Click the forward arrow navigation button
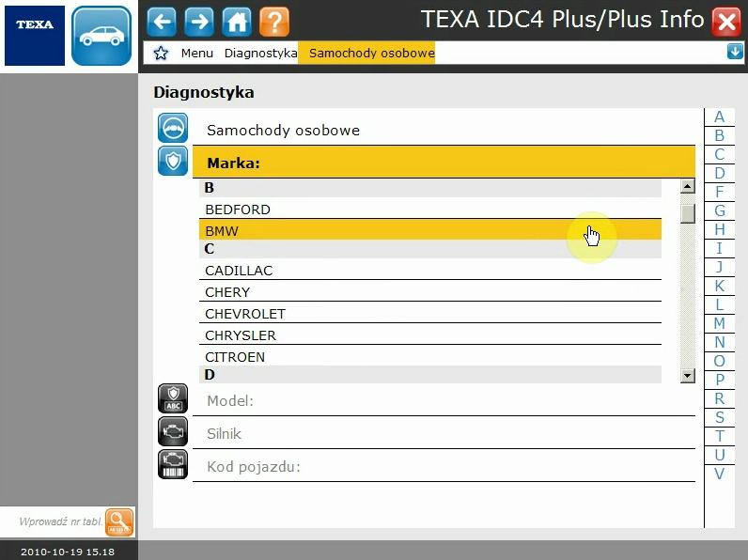Viewport: 748px width, 560px height. pyautogui.click(x=199, y=21)
